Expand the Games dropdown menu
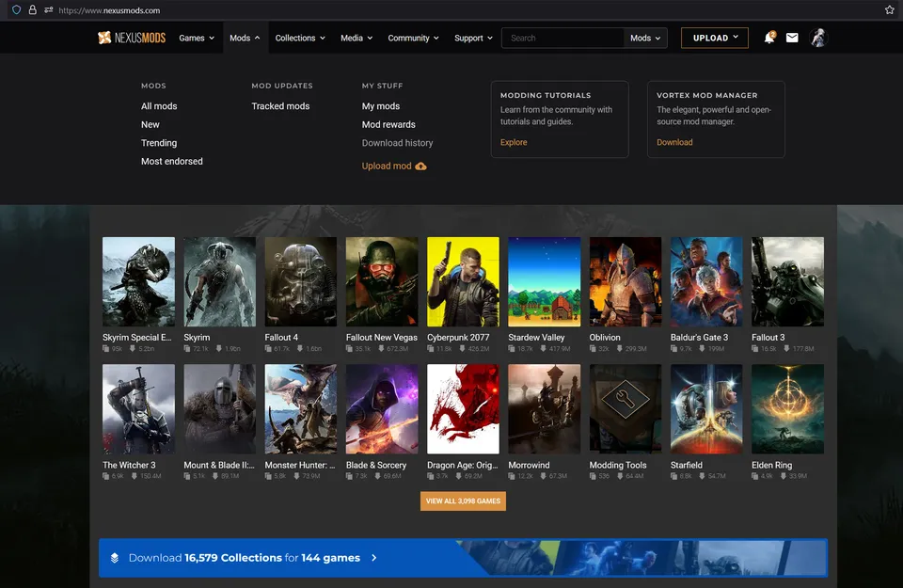903x588 pixels. click(197, 38)
